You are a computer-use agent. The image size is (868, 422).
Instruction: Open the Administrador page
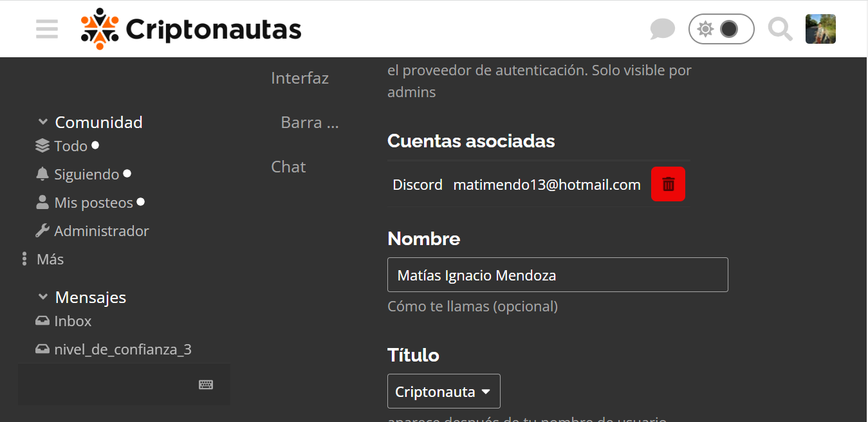coord(101,231)
